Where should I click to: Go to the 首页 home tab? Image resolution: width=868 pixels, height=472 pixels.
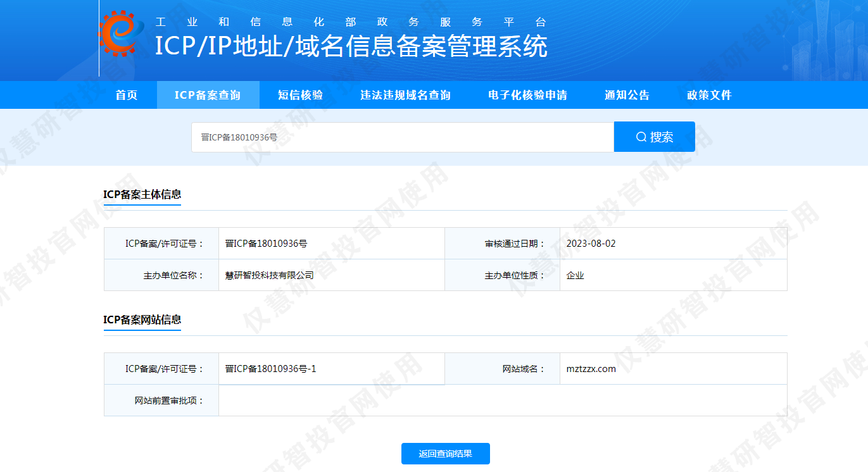(127, 95)
